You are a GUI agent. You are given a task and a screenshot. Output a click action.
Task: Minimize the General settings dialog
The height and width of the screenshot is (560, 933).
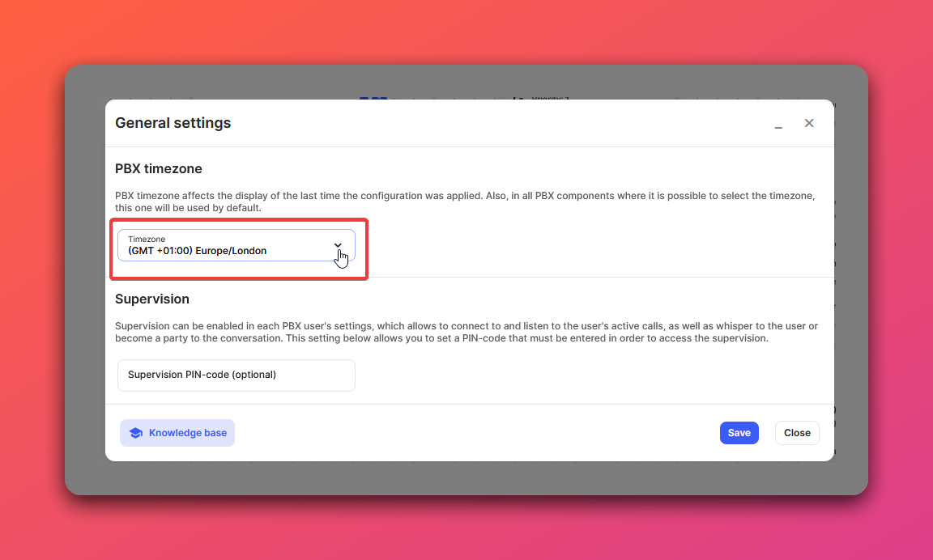(778, 124)
